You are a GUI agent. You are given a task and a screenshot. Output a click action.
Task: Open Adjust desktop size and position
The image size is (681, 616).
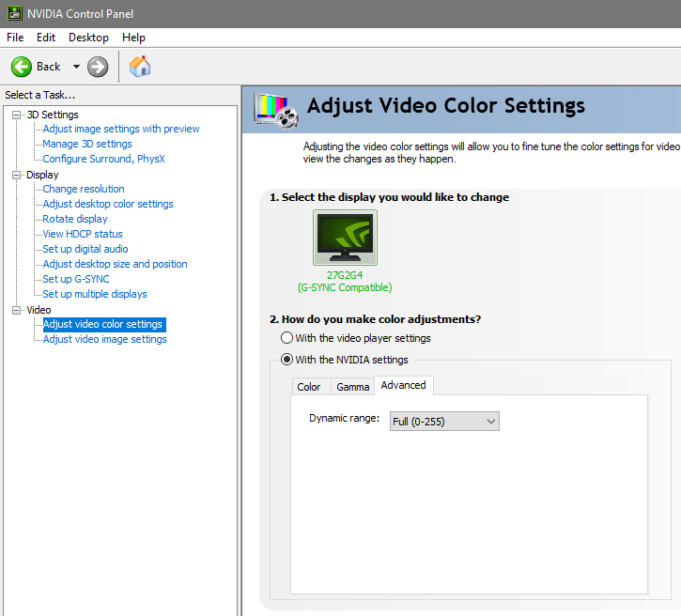pos(116,264)
